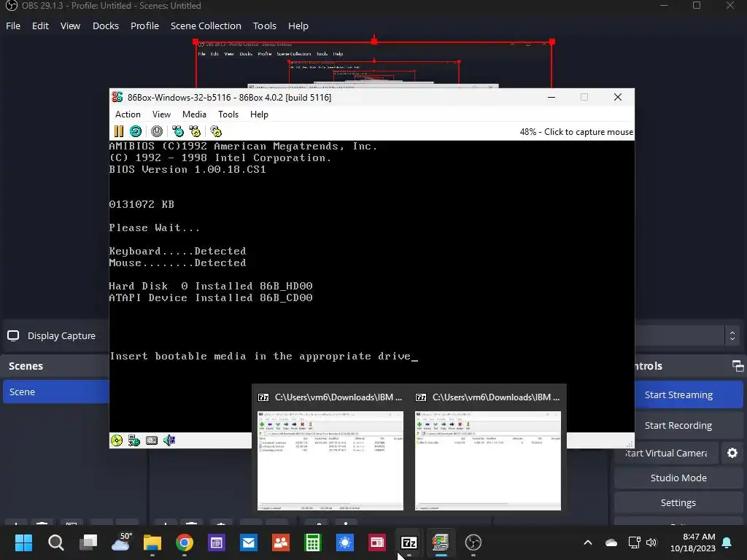Image resolution: width=747 pixels, height=560 pixels.
Task: Open the volume control in system tray
Action: (x=651, y=542)
